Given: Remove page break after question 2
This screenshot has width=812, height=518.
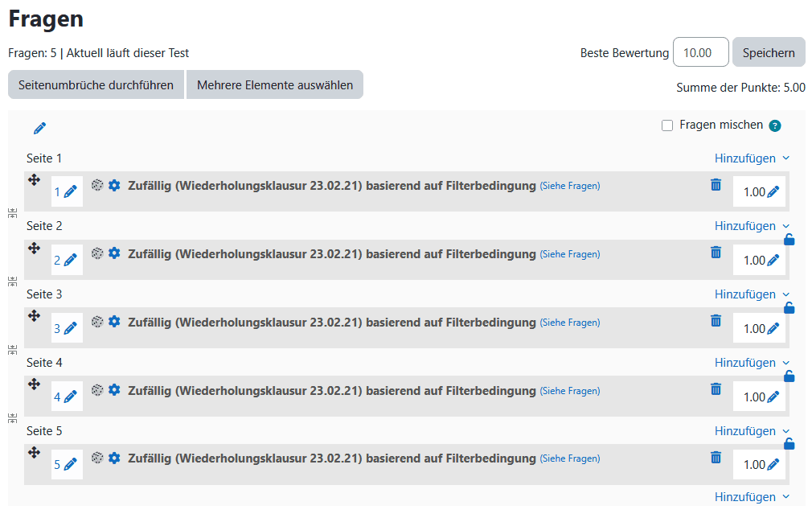Looking at the screenshot, I should pyautogui.click(x=13, y=282).
